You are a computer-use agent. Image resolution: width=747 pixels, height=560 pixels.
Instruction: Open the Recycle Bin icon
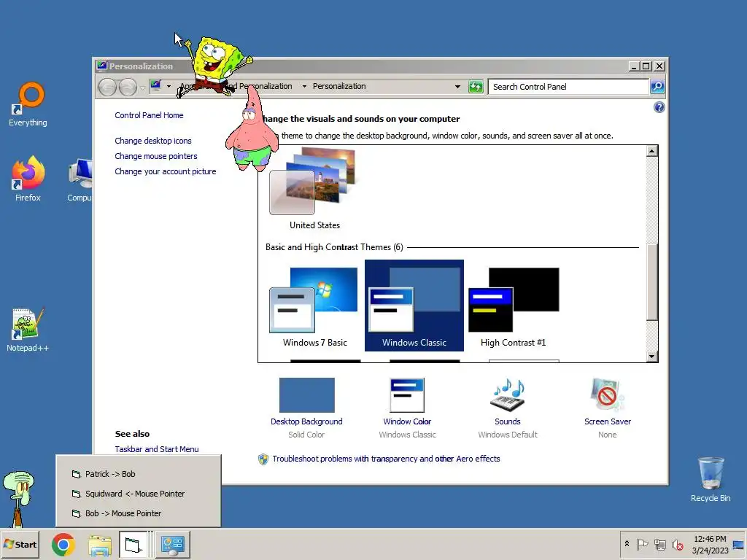(711, 479)
